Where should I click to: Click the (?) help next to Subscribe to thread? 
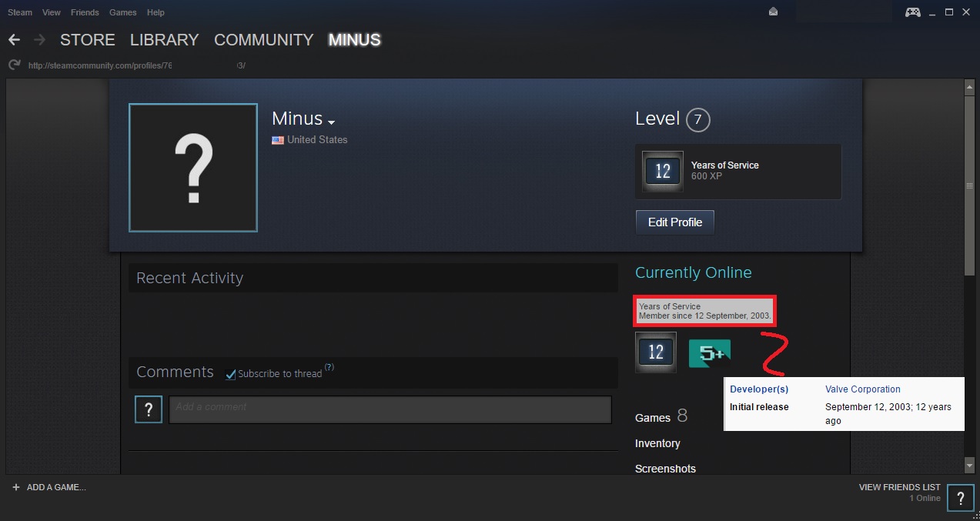[x=329, y=367]
